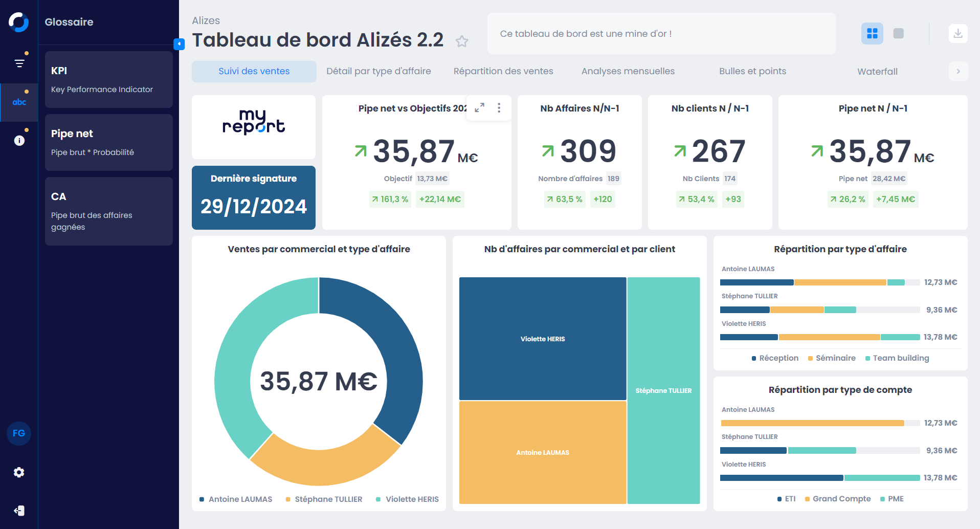Image resolution: width=980 pixels, height=529 pixels.
Task: Open three-dot menu on Pipe net widget
Action: pyautogui.click(x=499, y=108)
